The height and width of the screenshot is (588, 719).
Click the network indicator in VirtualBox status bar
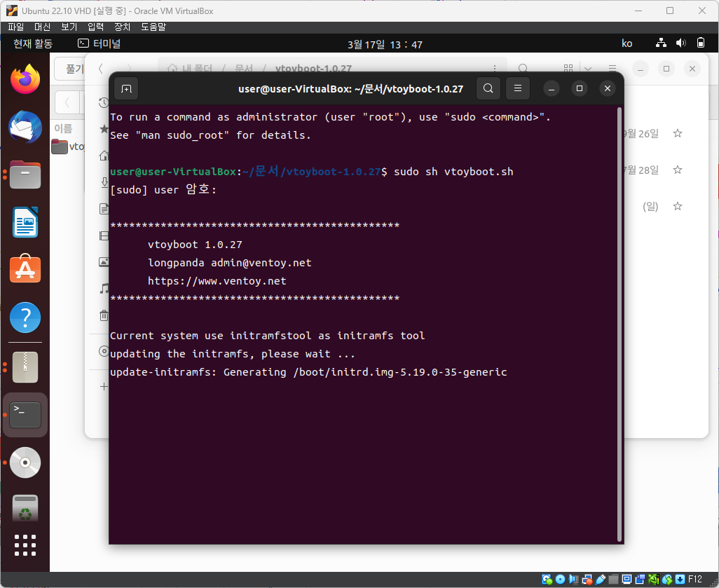587,580
